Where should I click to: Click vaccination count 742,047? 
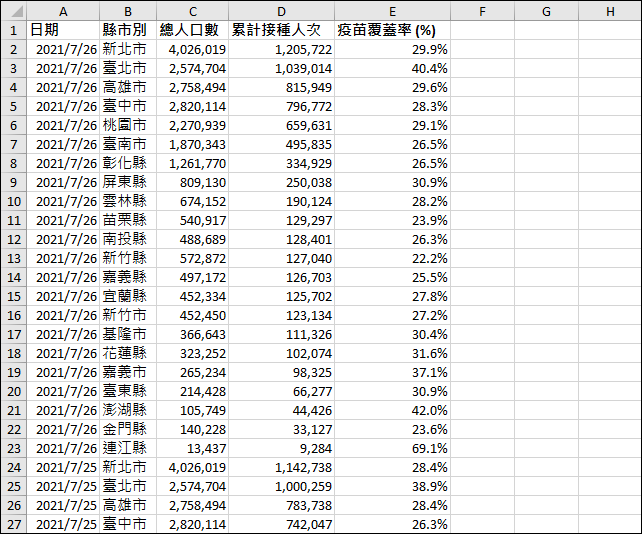[281, 524]
